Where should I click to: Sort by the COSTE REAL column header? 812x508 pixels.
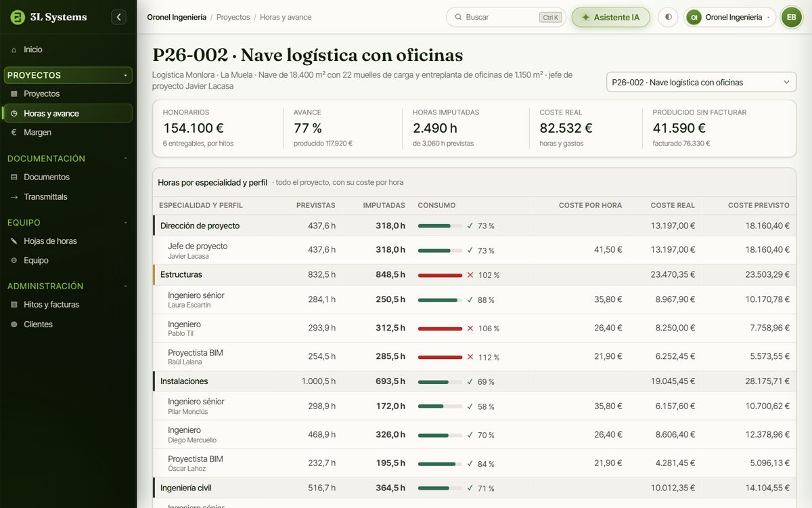tap(673, 205)
